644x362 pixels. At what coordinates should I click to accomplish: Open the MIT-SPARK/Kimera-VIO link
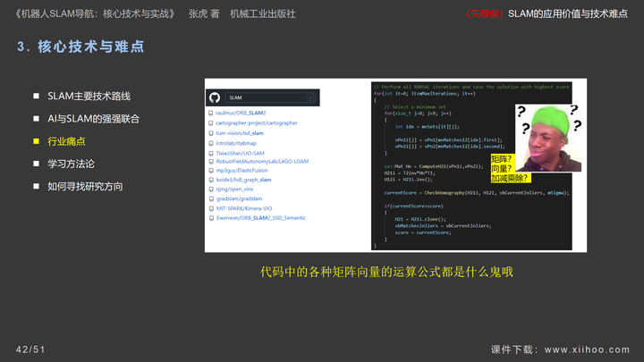point(244,209)
